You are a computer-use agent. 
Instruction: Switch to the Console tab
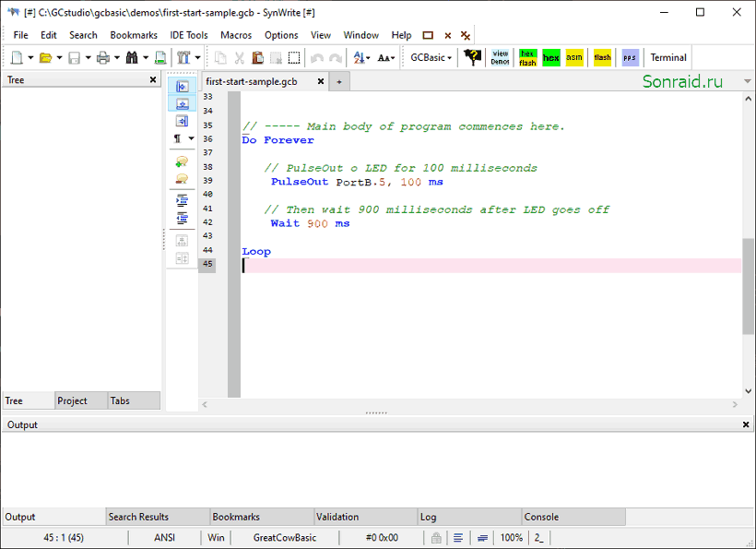click(573, 517)
